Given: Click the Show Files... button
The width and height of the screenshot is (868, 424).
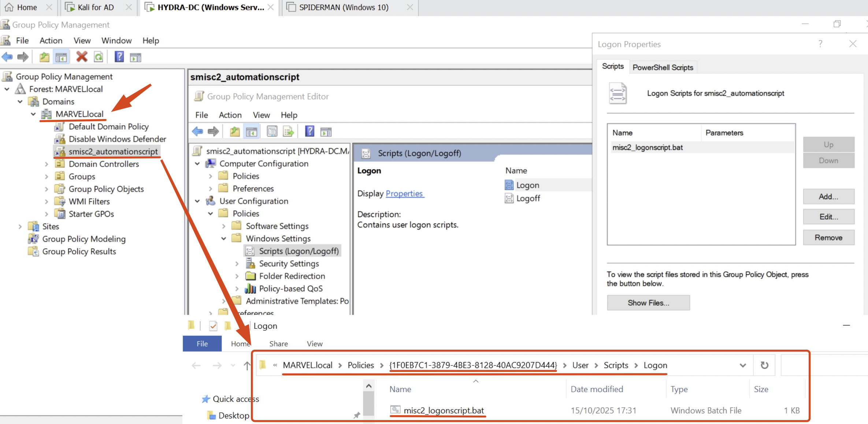Looking at the screenshot, I should click(648, 303).
